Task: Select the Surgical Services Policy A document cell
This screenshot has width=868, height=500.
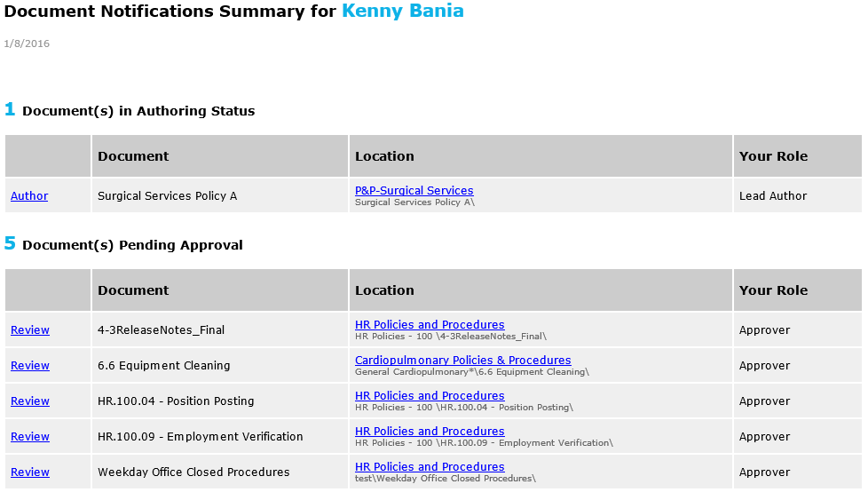Action: pos(167,196)
